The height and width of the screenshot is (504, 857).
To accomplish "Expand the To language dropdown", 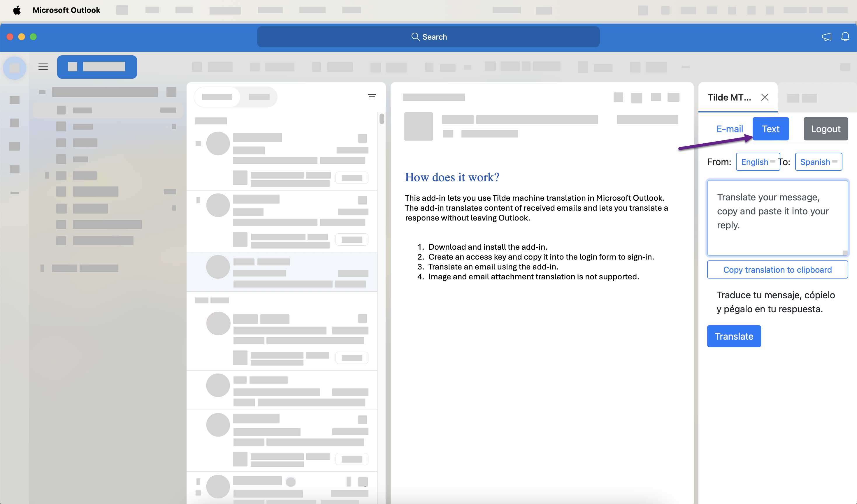I will point(818,161).
